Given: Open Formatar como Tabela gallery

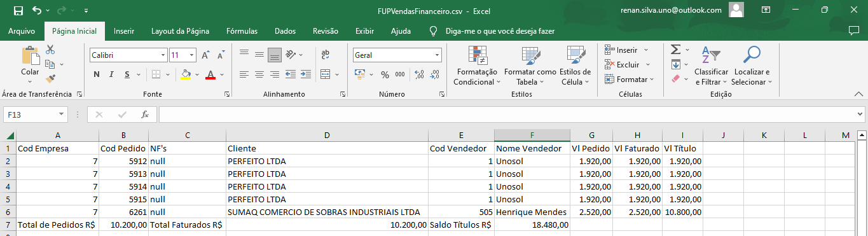Looking at the screenshot, I should [530, 66].
